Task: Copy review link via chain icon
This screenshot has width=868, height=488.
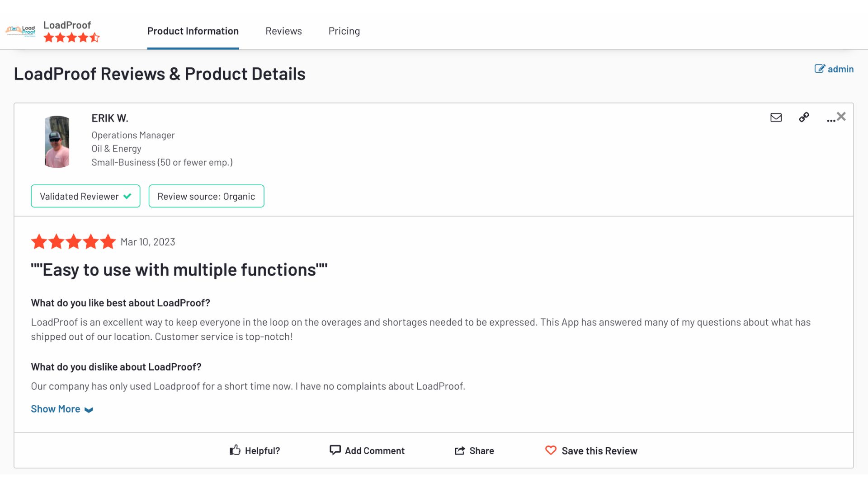Action: (804, 117)
